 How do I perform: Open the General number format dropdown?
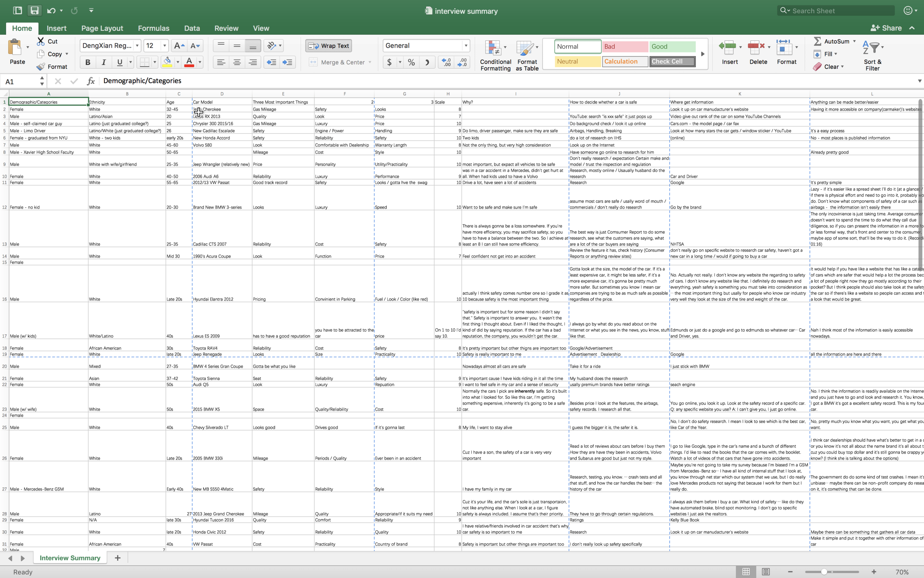coord(466,46)
